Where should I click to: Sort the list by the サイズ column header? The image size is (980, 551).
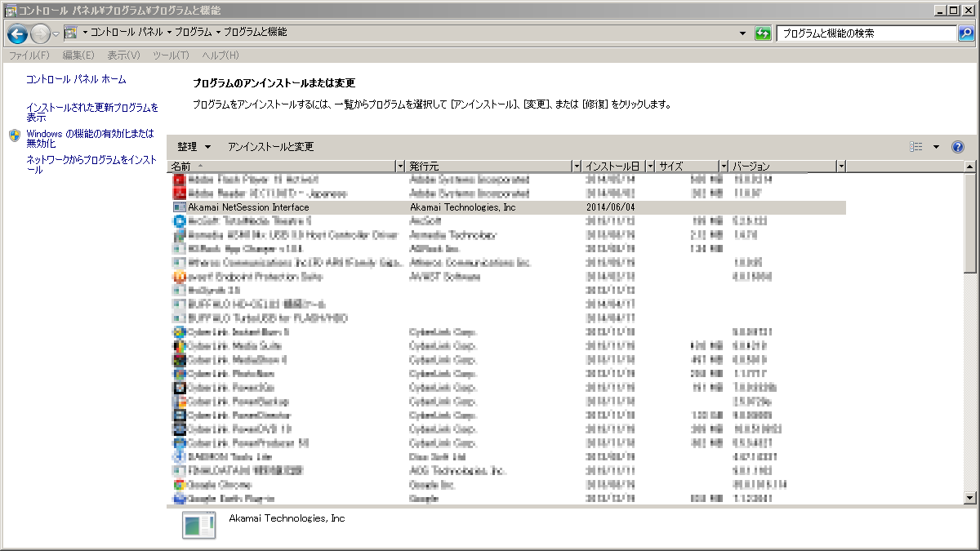[x=686, y=167]
